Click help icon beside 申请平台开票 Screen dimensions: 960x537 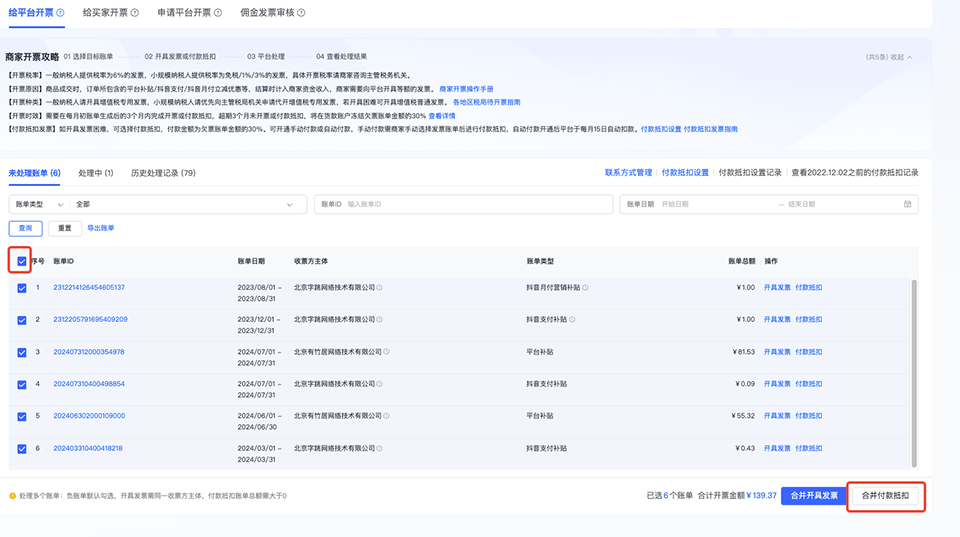tap(218, 13)
